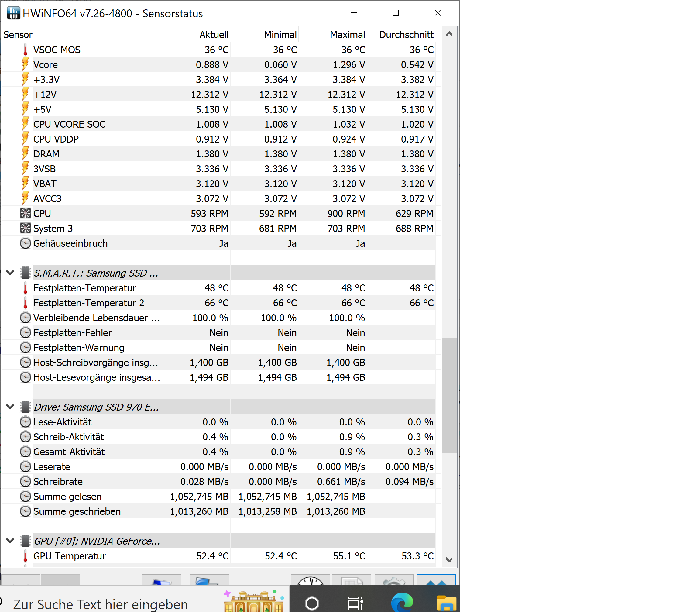Click the clock icon in bottom toolbar
The image size is (700, 612).
310,580
